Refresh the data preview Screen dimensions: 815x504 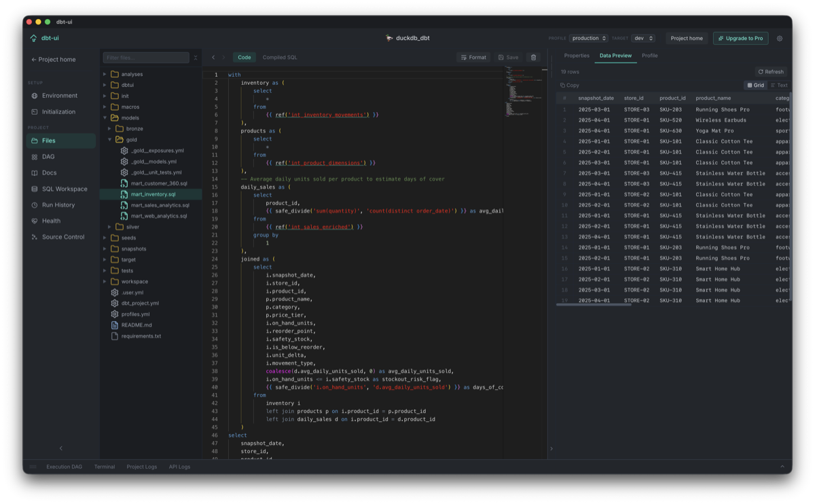771,72
